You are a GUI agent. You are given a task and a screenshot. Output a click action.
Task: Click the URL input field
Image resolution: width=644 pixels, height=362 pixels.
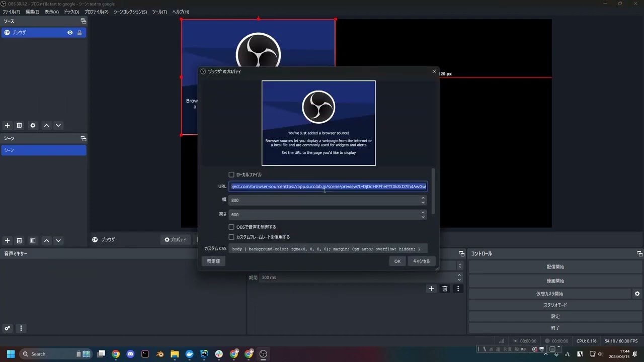pyautogui.click(x=328, y=187)
